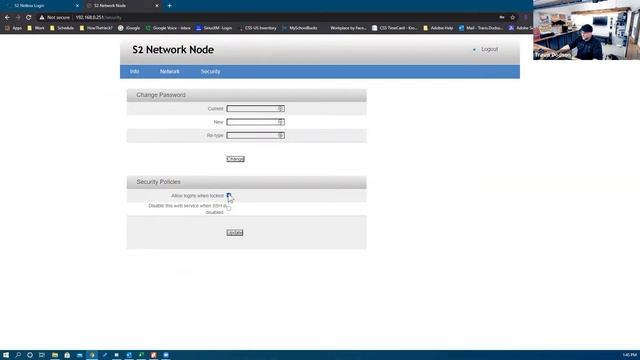Click the address bar URL
This screenshot has width=640, height=360.
tap(98, 18)
